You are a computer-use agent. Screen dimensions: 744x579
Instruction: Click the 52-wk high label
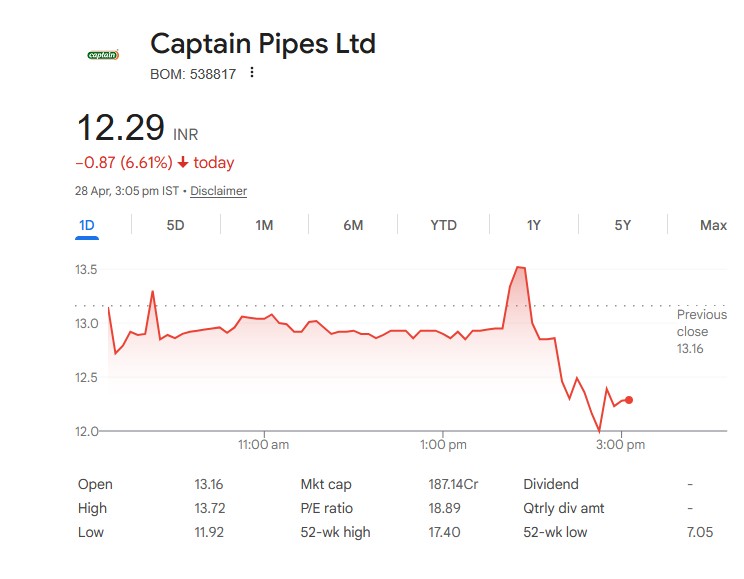(335, 532)
